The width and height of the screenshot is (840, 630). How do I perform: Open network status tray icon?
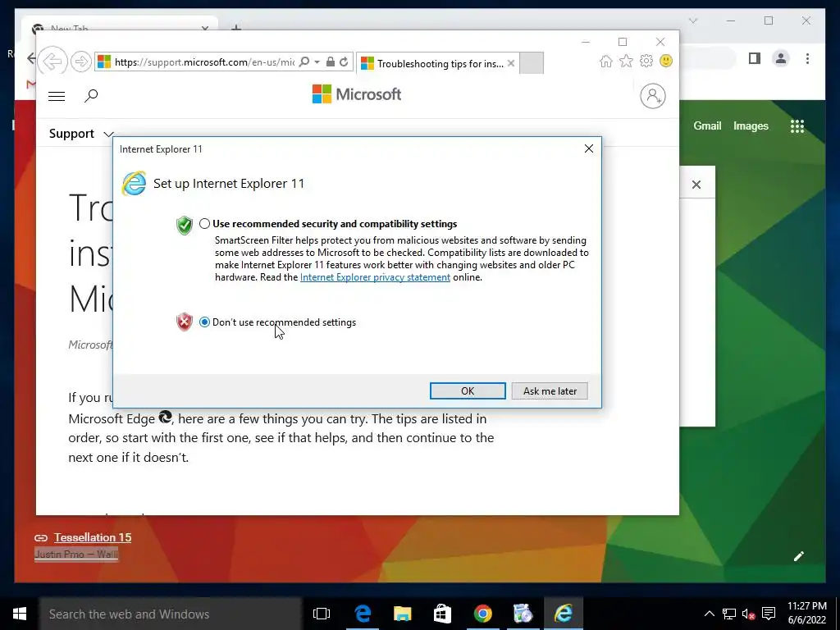pyautogui.click(x=728, y=614)
